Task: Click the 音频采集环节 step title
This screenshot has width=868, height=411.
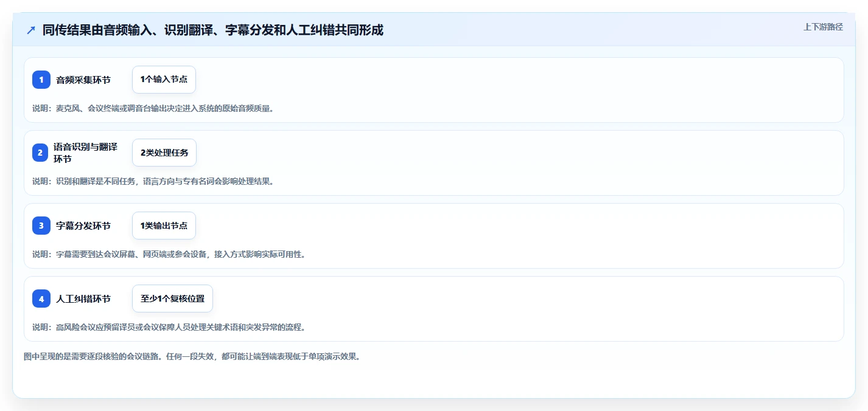Action: pyautogui.click(x=83, y=80)
